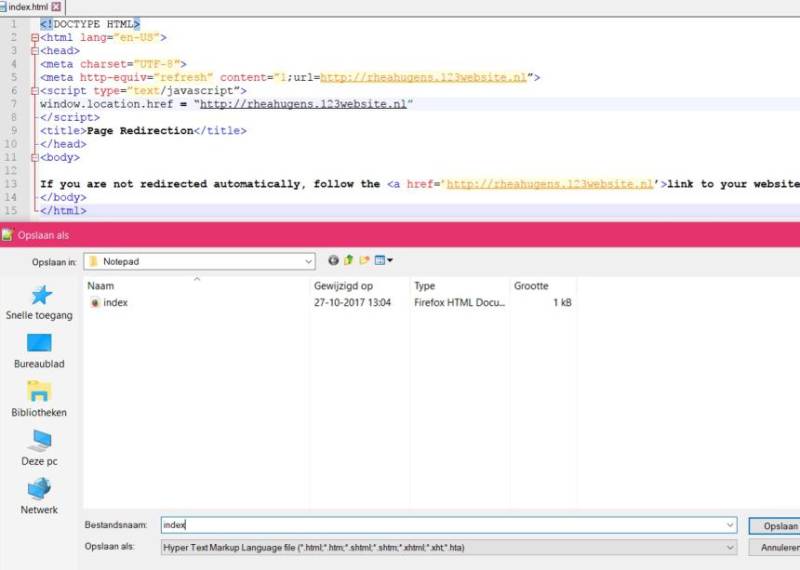Go up one folder level
800x570 pixels.
349,261
